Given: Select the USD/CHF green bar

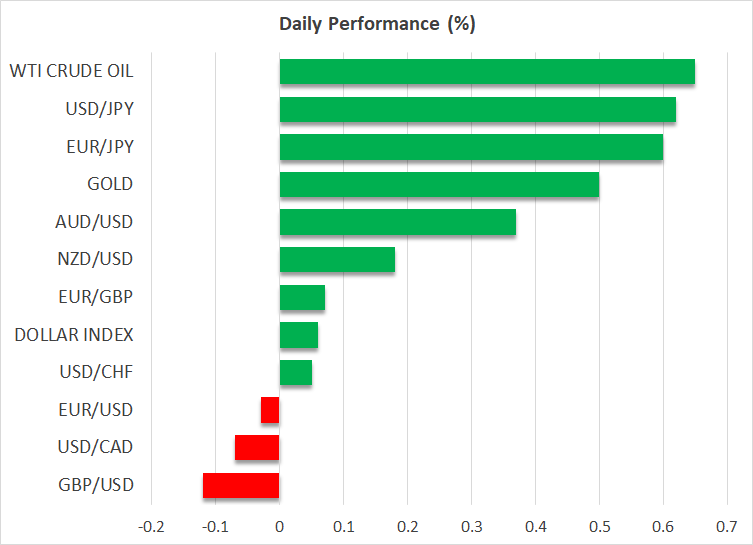Looking at the screenshot, I should [x=296, y=373].
